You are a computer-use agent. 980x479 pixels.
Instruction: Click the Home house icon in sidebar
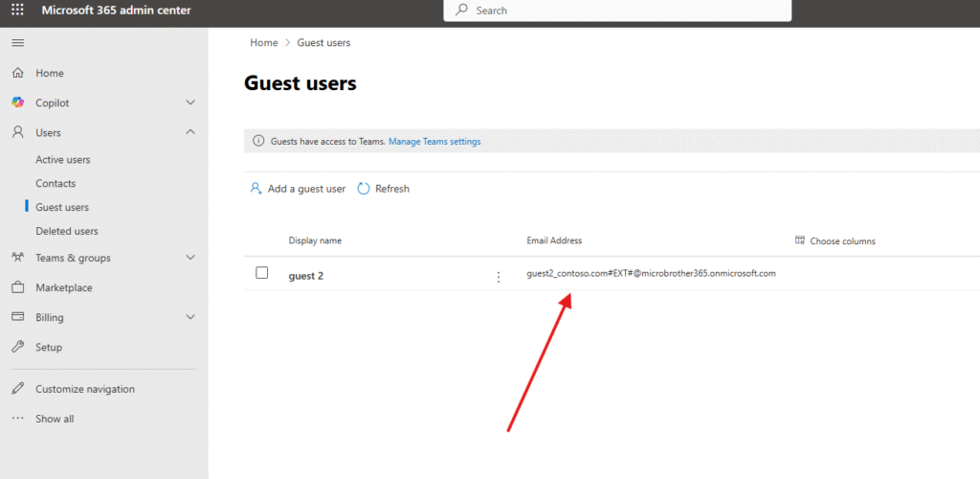pos(18,73)
